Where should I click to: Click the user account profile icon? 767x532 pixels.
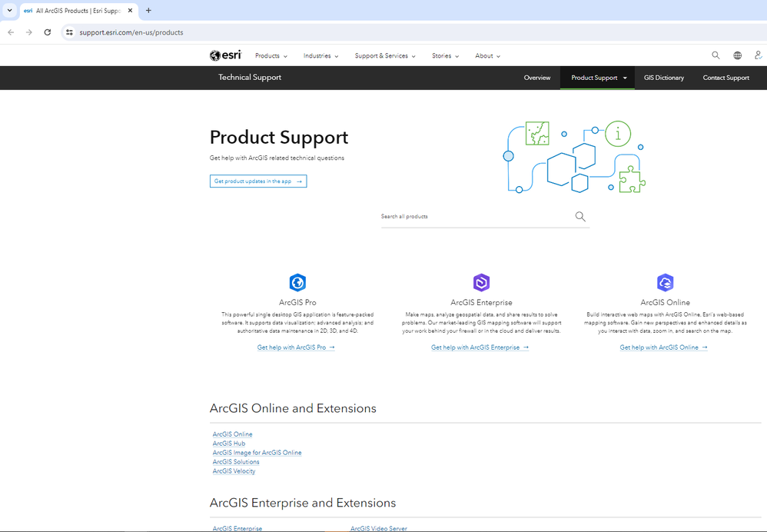759,55
